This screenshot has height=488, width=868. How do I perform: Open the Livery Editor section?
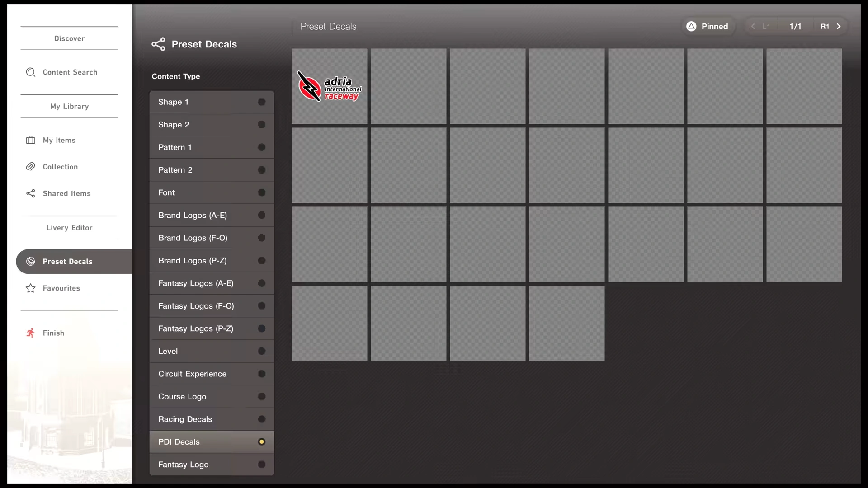point(69,228)
